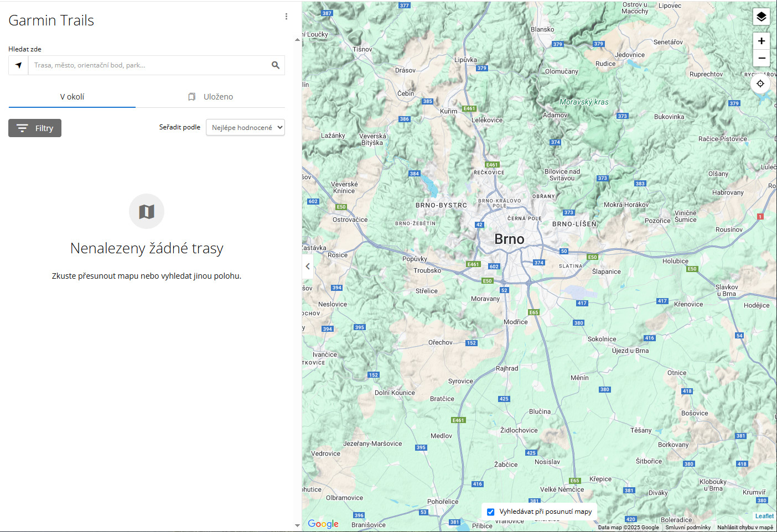Click the panel scrollbar down arrow

(x=297, y=526)
